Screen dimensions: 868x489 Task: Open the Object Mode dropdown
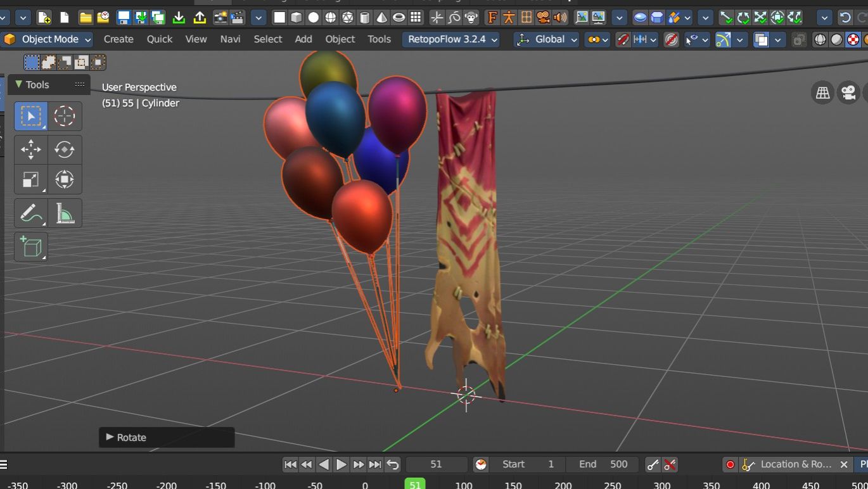(x=48, y=39)
